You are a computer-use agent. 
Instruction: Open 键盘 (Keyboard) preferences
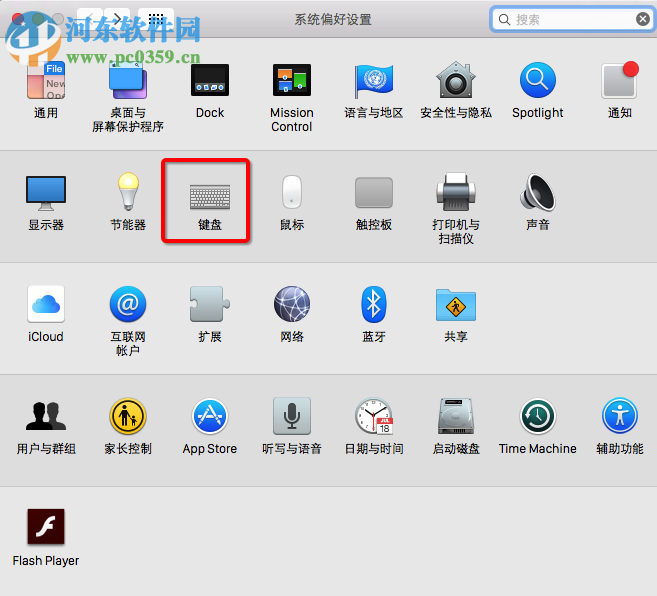pos(210,197)
